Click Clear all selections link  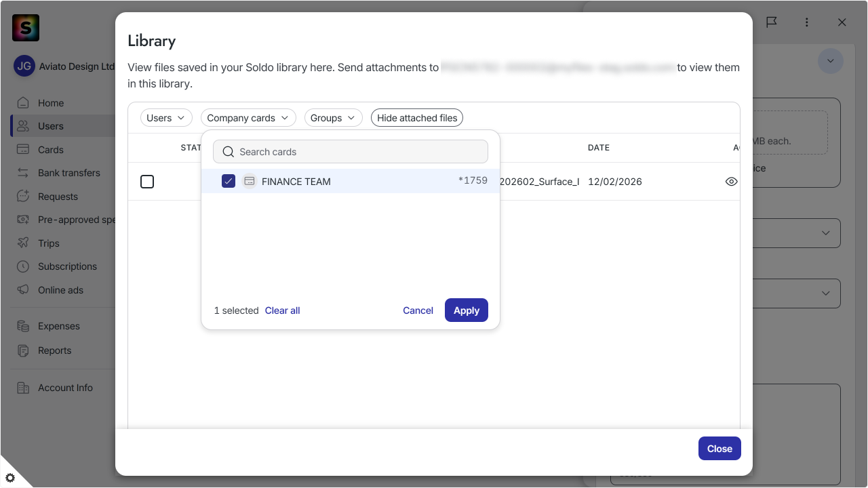(x=282, y=310)
